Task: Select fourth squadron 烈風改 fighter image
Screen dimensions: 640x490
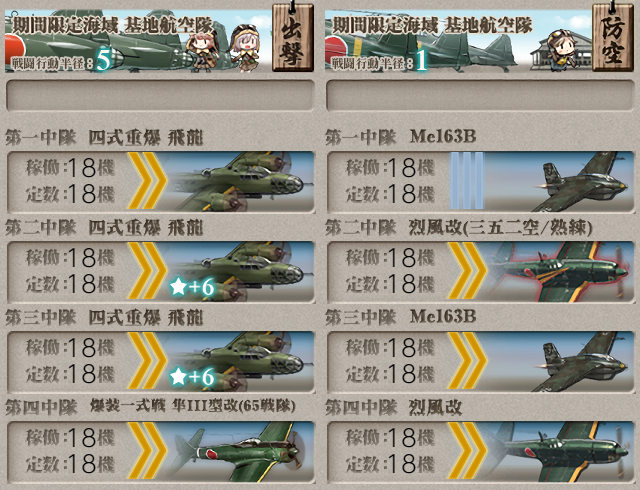Action: [x=561, y=451]
